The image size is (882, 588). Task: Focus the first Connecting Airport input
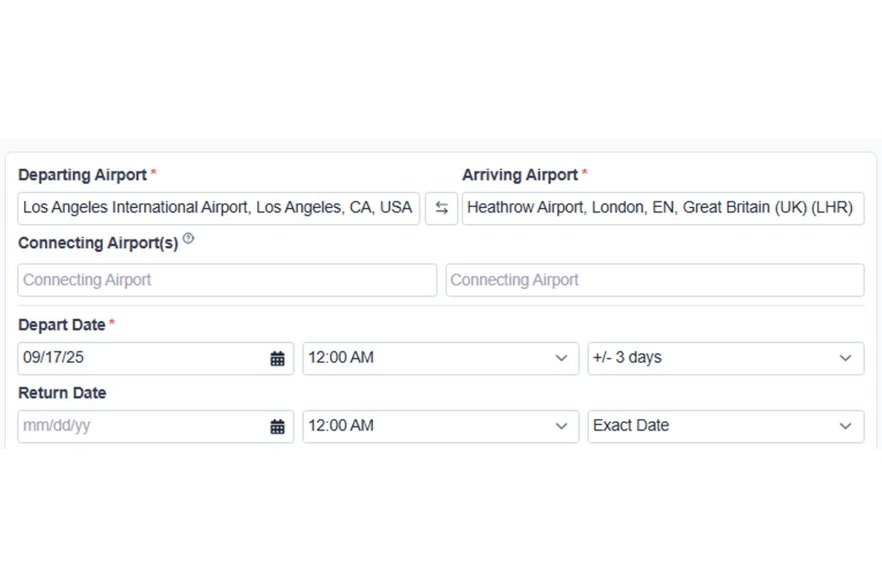[x=227, y=280]
